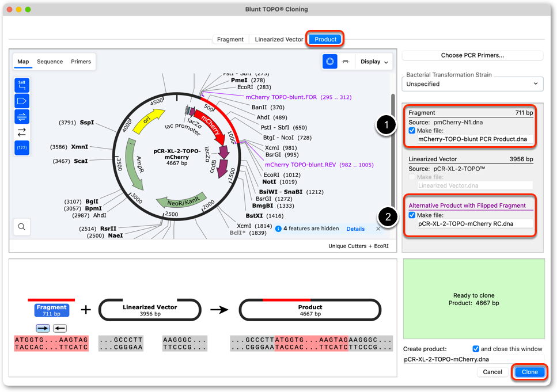Select the NeoR/KanR feature on map

point(182,201)
